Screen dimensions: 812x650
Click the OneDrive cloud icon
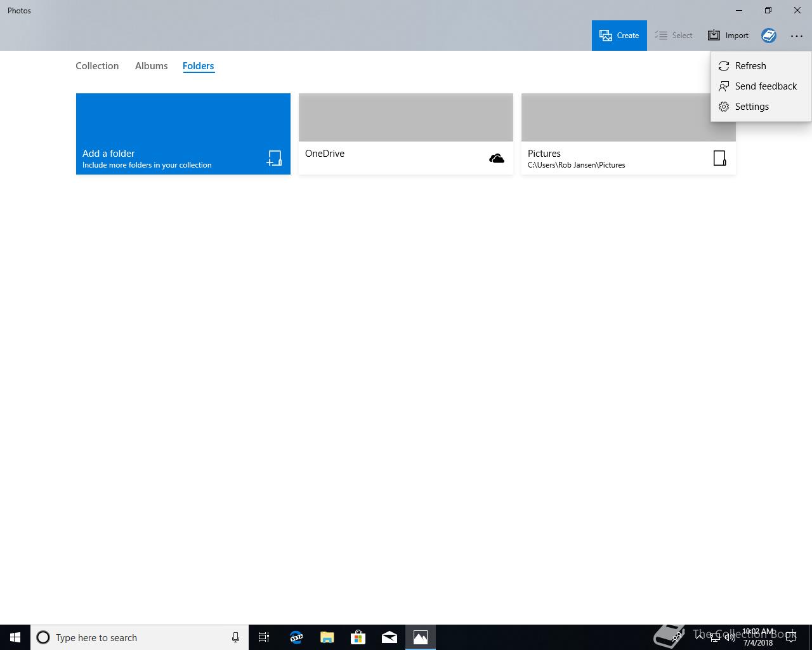pyautogui.click(x=497, y=159)
